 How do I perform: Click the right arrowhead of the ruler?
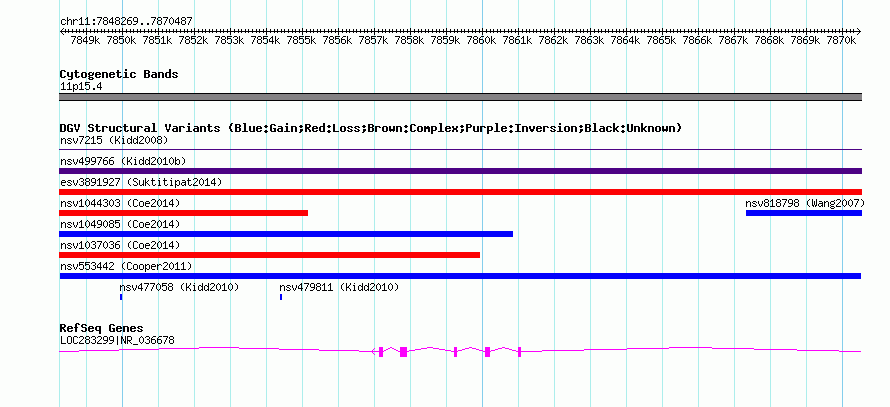pyautogui.click(x=859, y=31)
